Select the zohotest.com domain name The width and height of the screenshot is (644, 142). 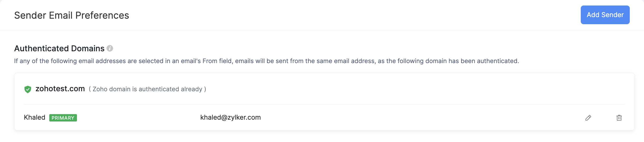point(60,89)
